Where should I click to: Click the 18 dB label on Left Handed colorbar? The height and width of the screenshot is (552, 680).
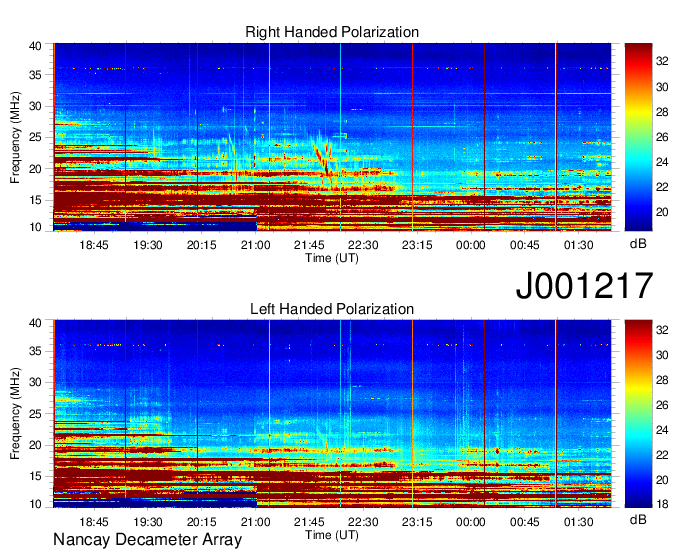(x=662, y=504)
